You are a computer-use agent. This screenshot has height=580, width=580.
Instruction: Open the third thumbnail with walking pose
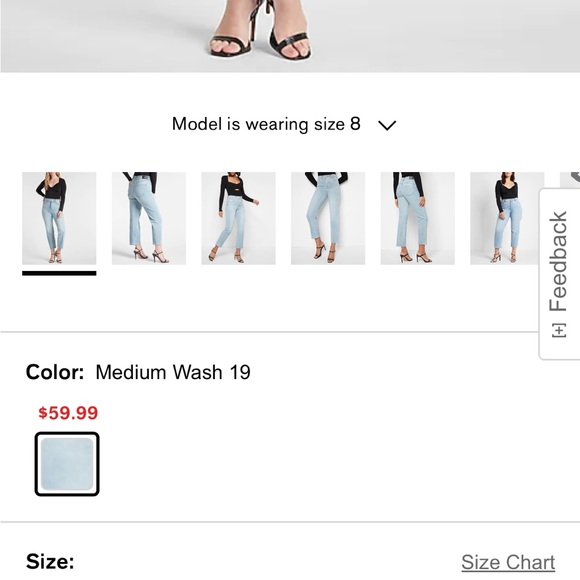[x=238, y=218]
